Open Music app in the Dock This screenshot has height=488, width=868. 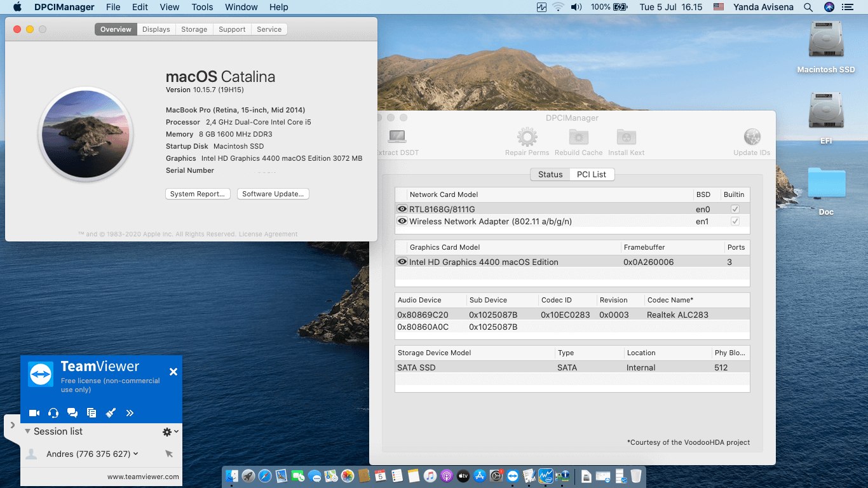430,475
